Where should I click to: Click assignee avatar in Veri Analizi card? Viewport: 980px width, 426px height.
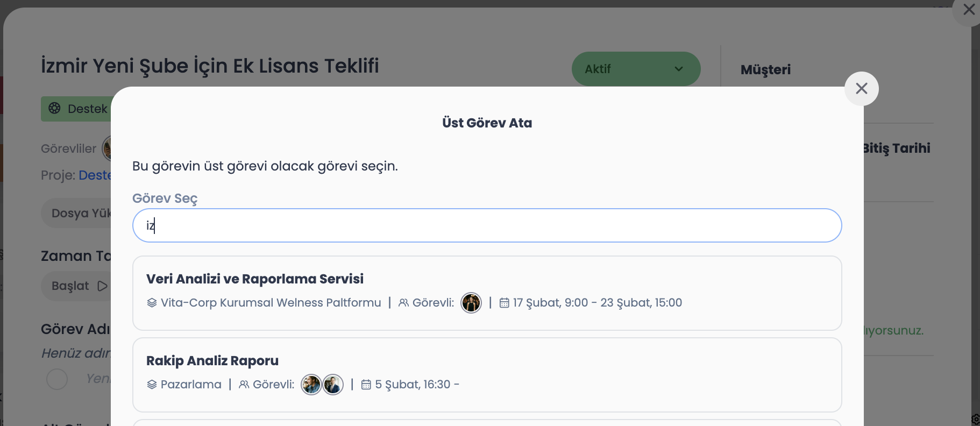(x=471, y=303)
